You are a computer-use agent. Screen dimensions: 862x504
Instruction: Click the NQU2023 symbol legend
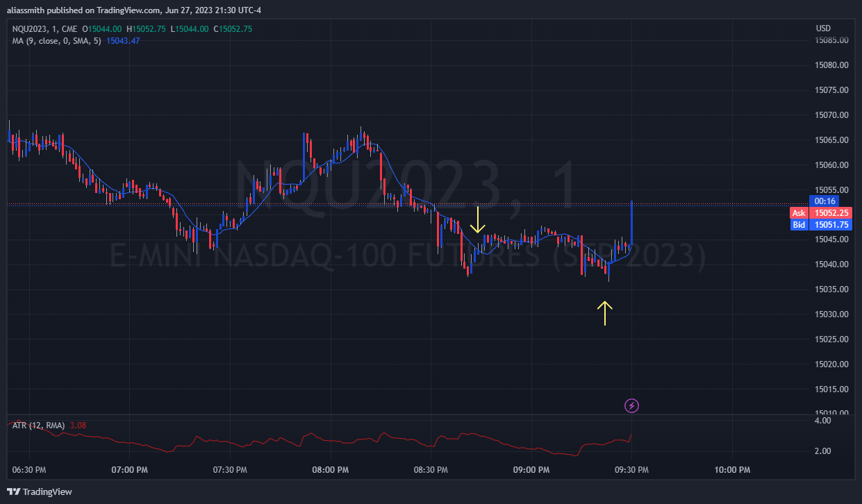tap(45, 28)
